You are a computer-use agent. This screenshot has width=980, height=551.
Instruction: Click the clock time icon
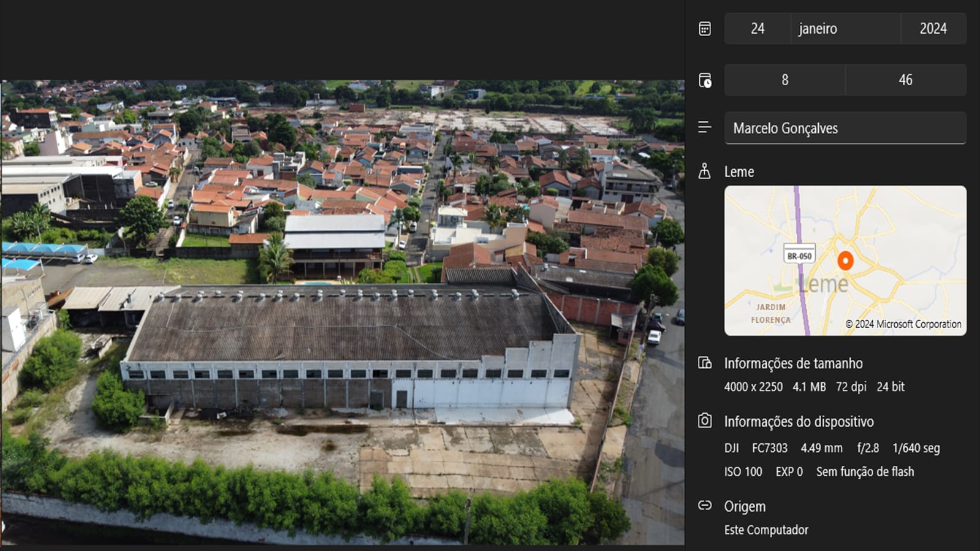[705, 80]
